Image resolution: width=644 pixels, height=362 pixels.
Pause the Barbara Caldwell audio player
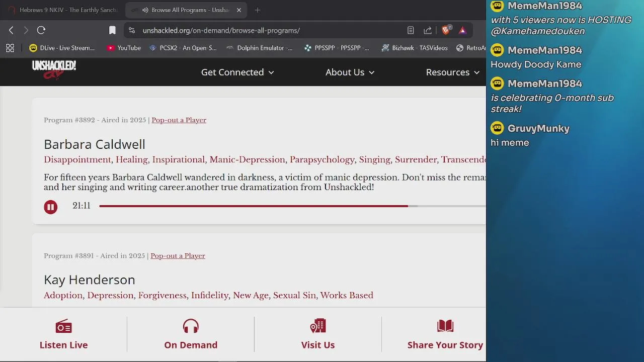(x=50, y=207)
